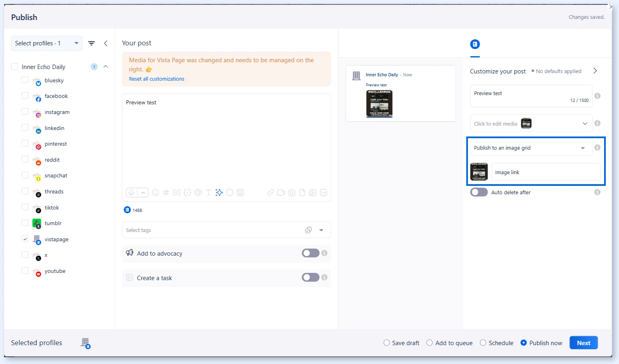
Task: Click the link shortener chain icon
Action: (x=270, y=193)
